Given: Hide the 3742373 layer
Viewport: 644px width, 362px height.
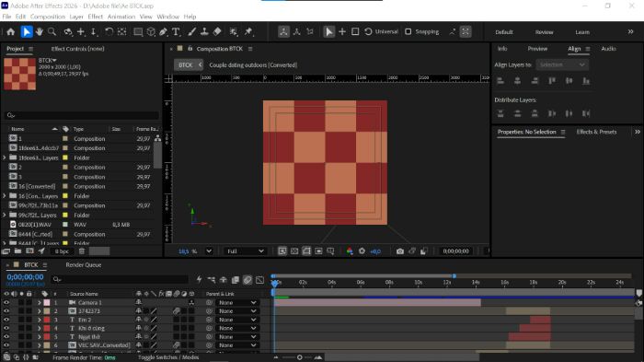Looking at the screenshot, I should (6, 311).
